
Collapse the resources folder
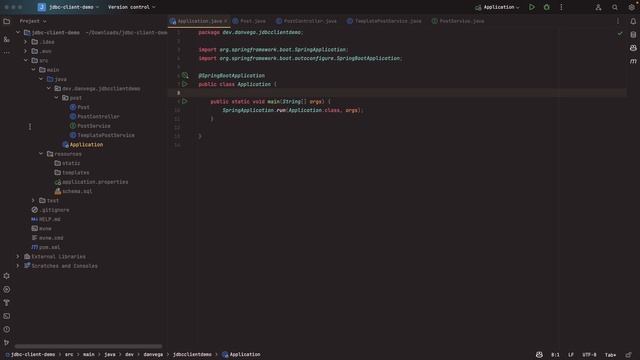[41, 154]
